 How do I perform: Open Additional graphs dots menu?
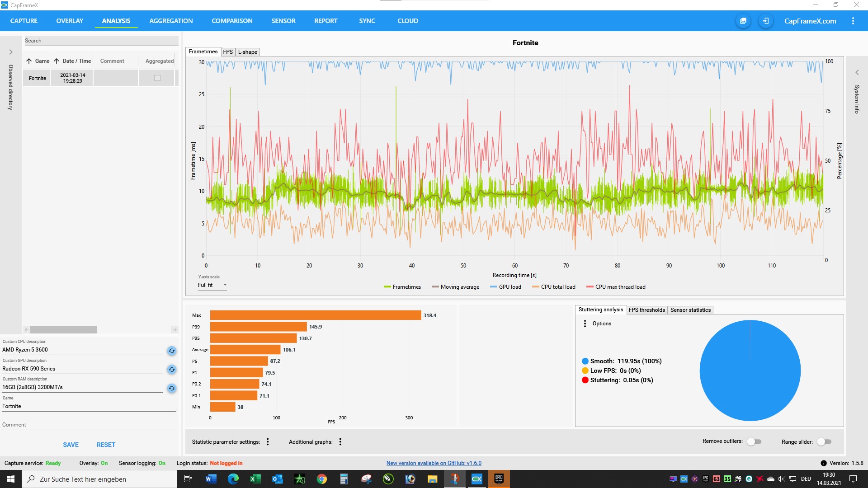coord(340,442)
